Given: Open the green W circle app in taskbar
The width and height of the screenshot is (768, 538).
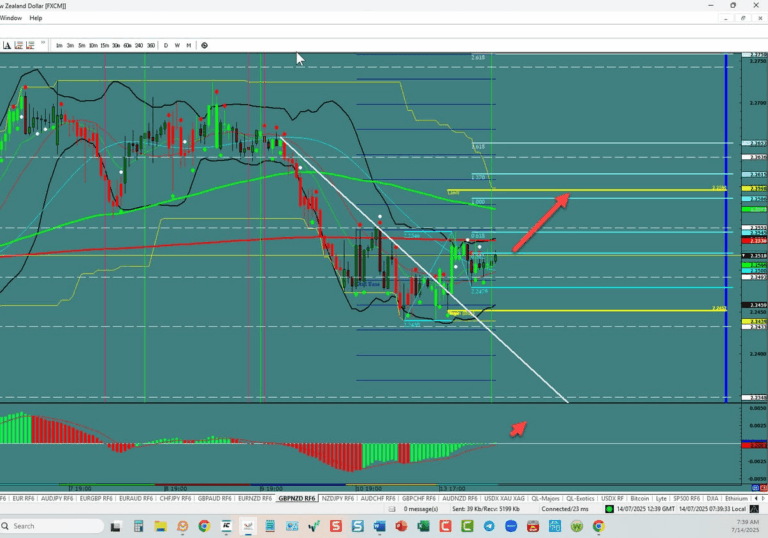Looking at the screenshot, I should point(577,526).
